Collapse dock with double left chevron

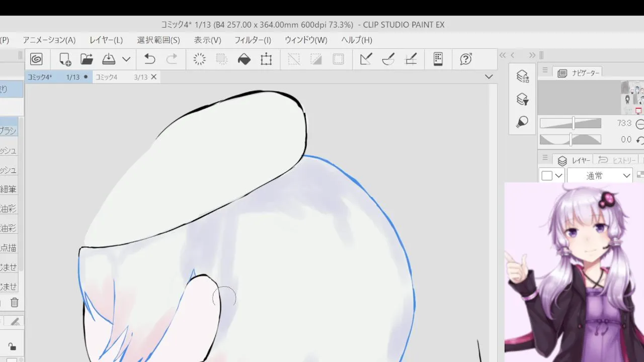tap(502, 55)
